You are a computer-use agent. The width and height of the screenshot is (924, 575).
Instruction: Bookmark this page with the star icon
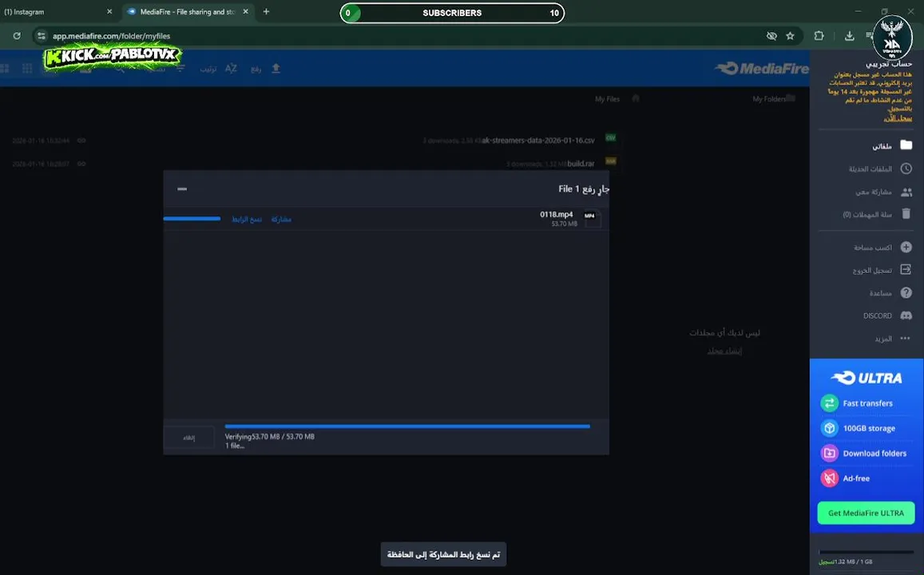coord(791,36)
